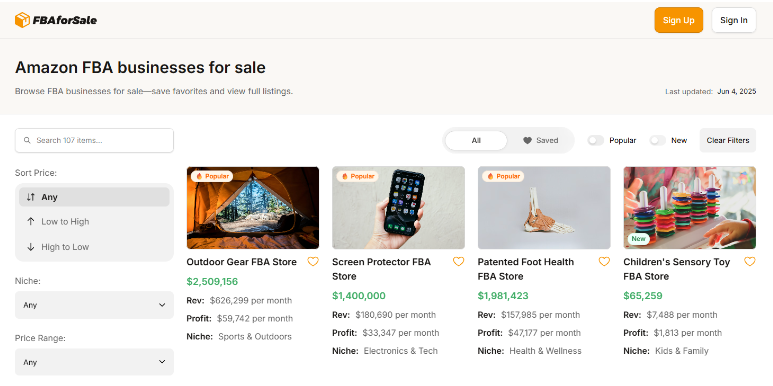Save Patented Foot Health store with heart
Image resolution: width=773 pixels, height=386 pixels.
(x=604, y=262)
